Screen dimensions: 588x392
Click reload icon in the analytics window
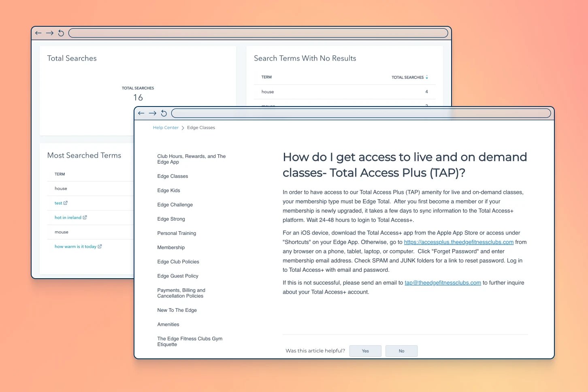pyautogui.click(x=61, y=33)
